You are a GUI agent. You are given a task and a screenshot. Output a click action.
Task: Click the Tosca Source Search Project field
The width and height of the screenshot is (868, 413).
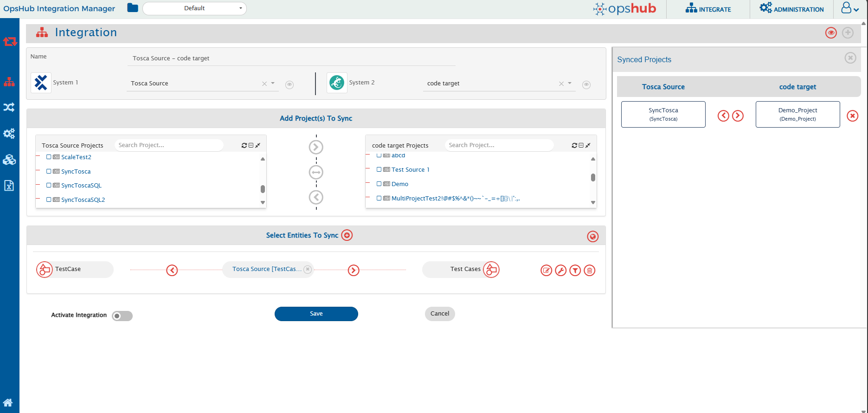169,145
